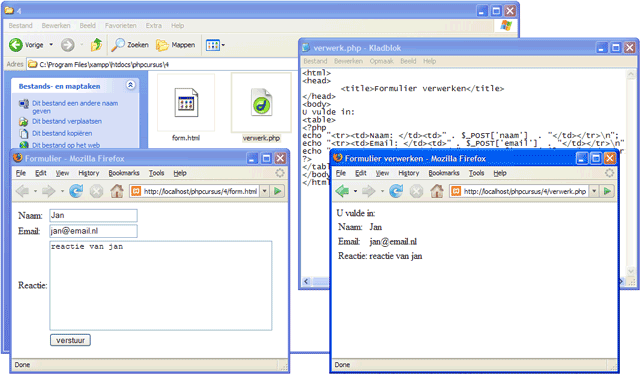Open History menu in Formulier Firefox window
This screenshot has width=640, height=374.
[89, 173]
